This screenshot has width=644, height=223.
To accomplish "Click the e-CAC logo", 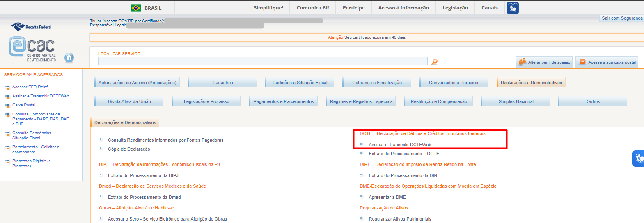I will pyautogui.click(x=32, y=49).
